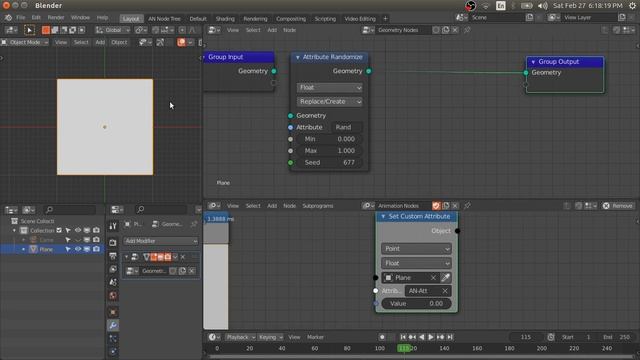Image resolution: width=640 pixels, height=360 pixels.
Task: Click the eyedropper next to Plane field
Action: [x=446, y=278]
